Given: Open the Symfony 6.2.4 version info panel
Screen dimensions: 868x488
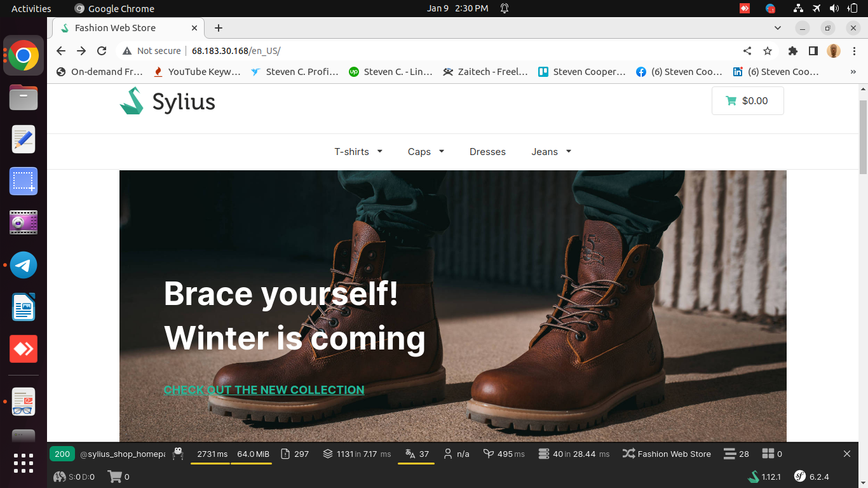Looking at the screenshot, I should [810, 476].
